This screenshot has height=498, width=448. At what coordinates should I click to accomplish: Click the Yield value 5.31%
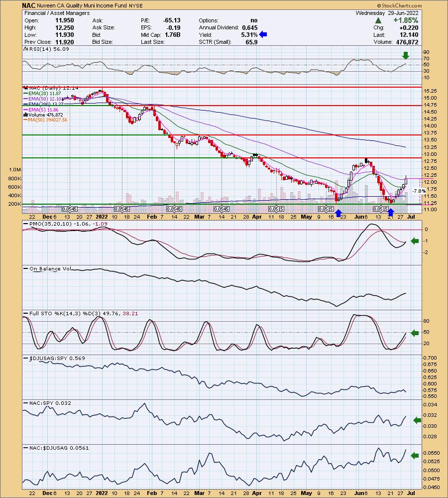[x=249, y=35]
